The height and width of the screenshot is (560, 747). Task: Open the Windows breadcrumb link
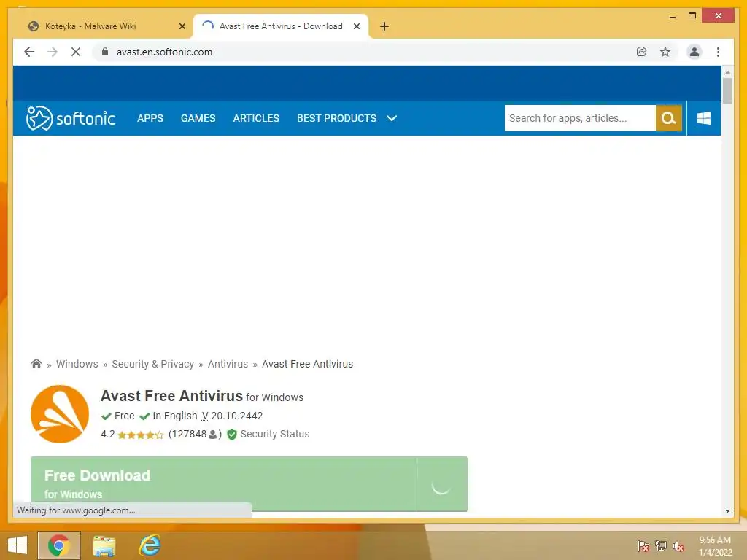(77, 364)
